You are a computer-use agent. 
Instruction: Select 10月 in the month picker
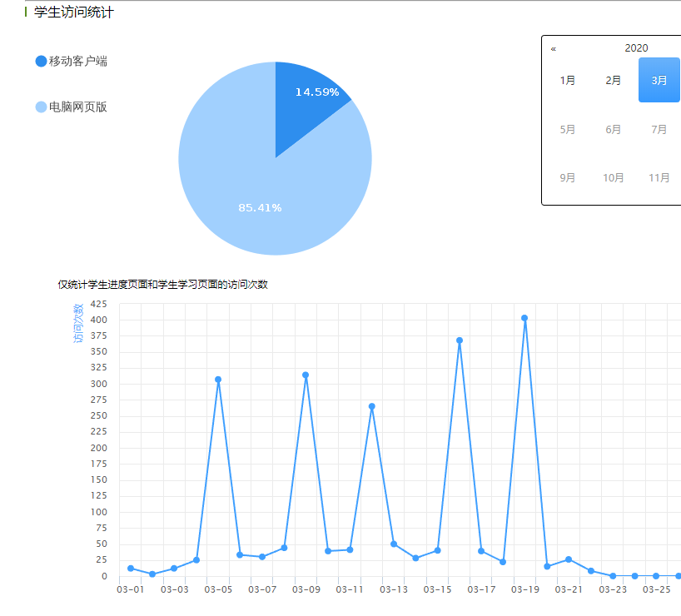tap(614, 177)
